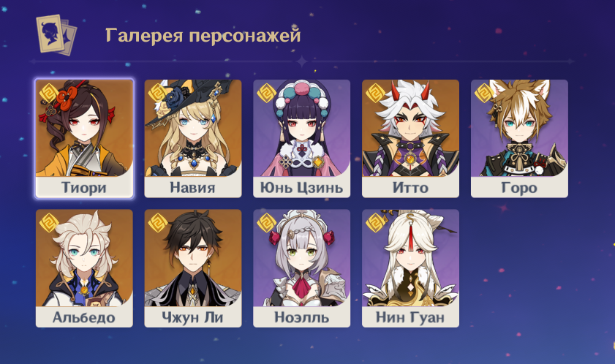Click the Geo element icon on Тиори's card

click(x=49, y=94)
